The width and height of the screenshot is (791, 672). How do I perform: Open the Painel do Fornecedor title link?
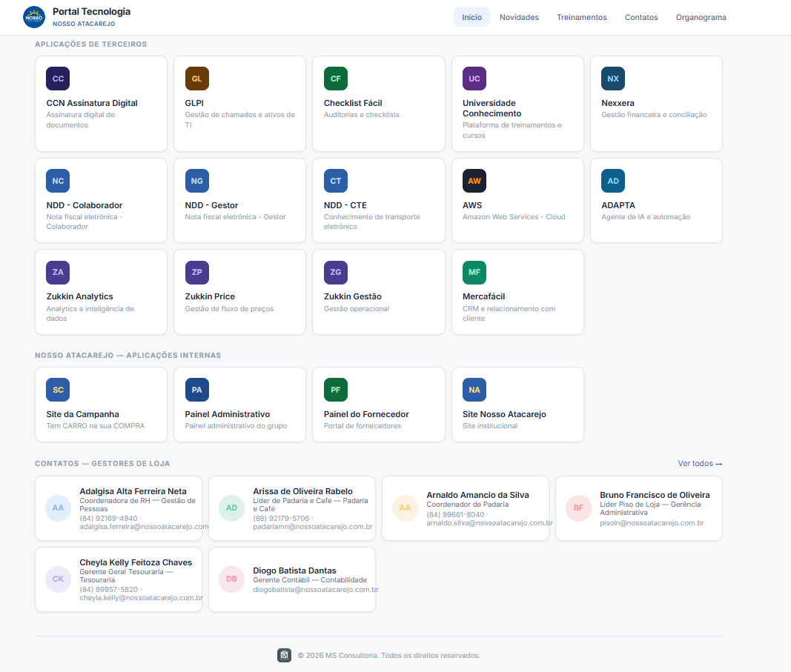pos(366,414)
